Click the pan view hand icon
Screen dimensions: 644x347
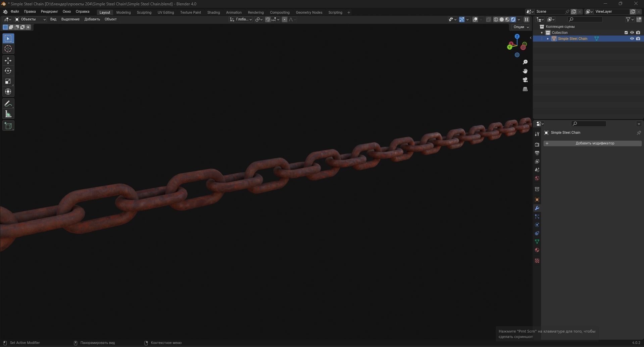525,71
